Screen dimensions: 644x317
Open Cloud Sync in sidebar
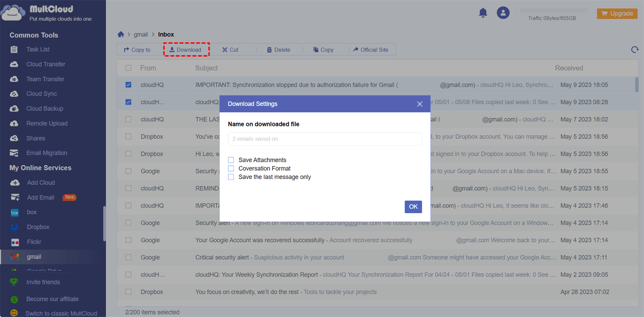pos(41,94)
